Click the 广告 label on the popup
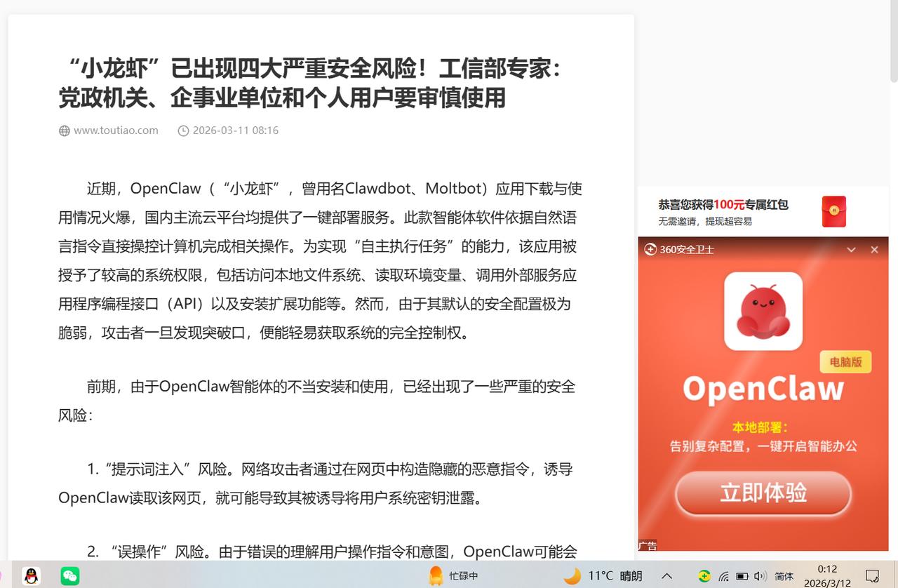 [648, 544]
